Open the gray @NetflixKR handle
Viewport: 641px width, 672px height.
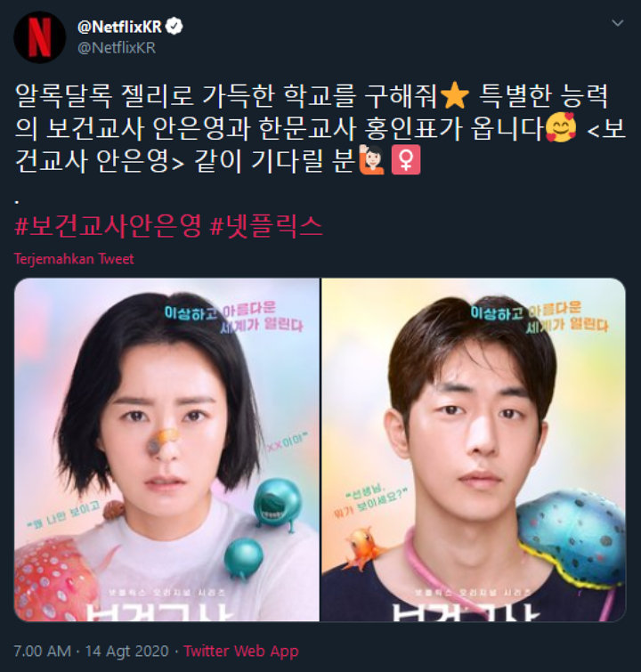tap(117, 47)
